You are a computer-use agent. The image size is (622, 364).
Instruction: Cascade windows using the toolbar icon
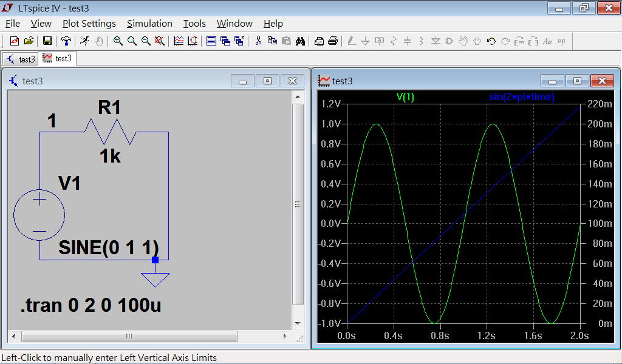225,41
